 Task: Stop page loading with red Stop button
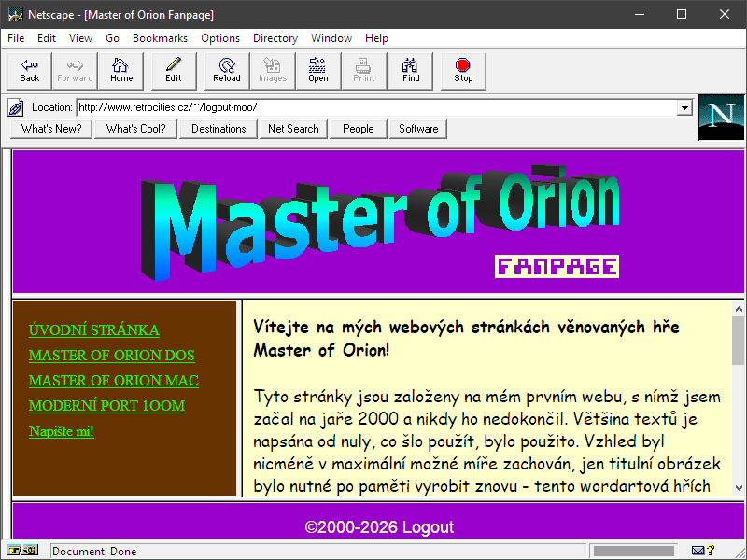(463, 70)
